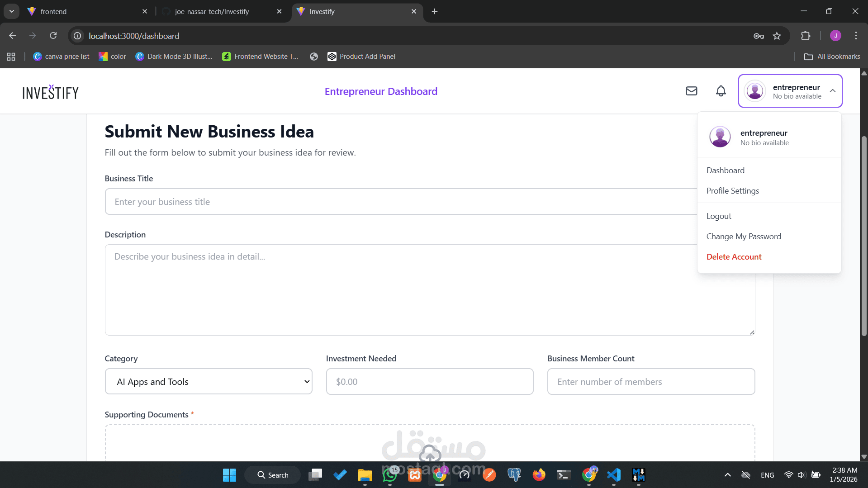This screenshot has width=868, height=488.
Task: Open the notifications bell icon
Action: tap(721, 91)
